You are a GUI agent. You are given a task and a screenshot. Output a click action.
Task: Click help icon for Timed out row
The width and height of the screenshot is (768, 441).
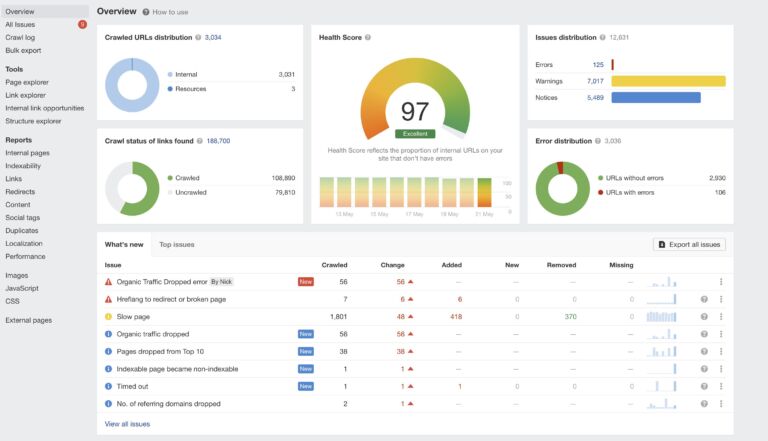coord(704,386)
